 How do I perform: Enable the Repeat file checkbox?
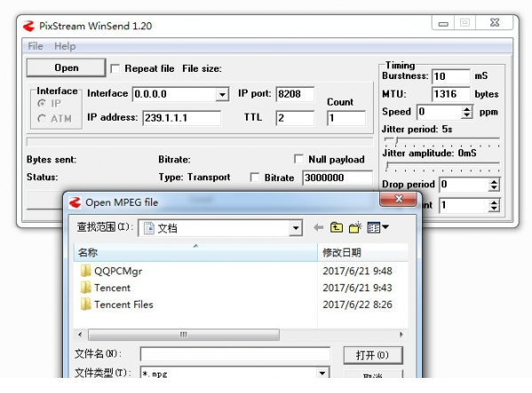[115, 69]
